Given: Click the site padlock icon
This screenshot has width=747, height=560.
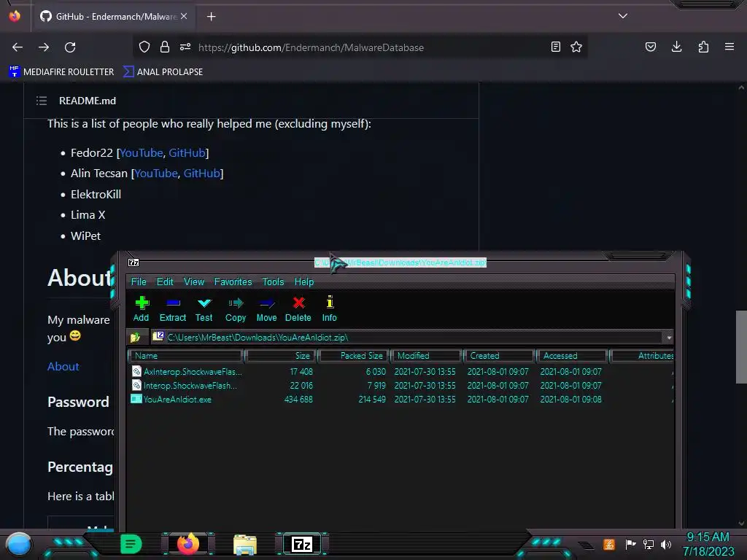Looking at the screenshot, I should click(x=165, y=47).
